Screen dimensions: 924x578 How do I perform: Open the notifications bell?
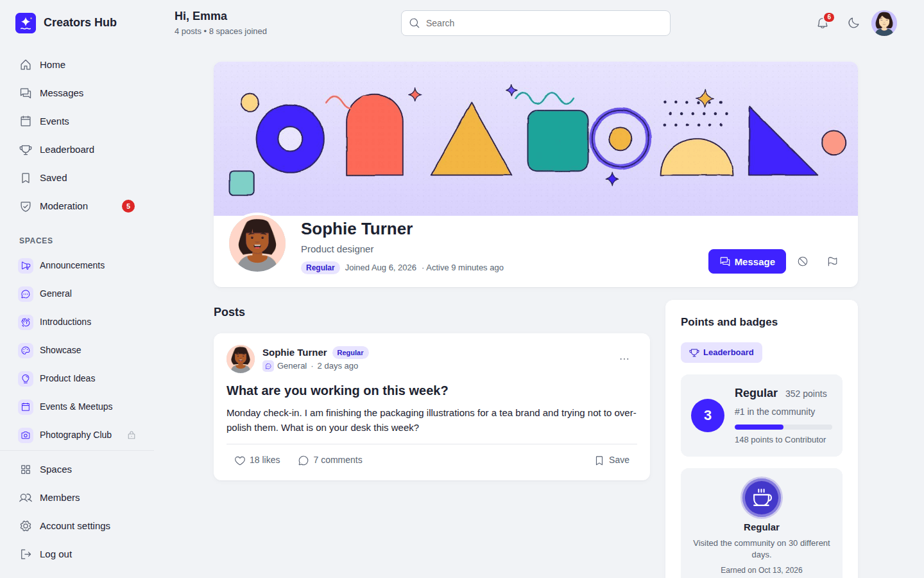point(823,23)
